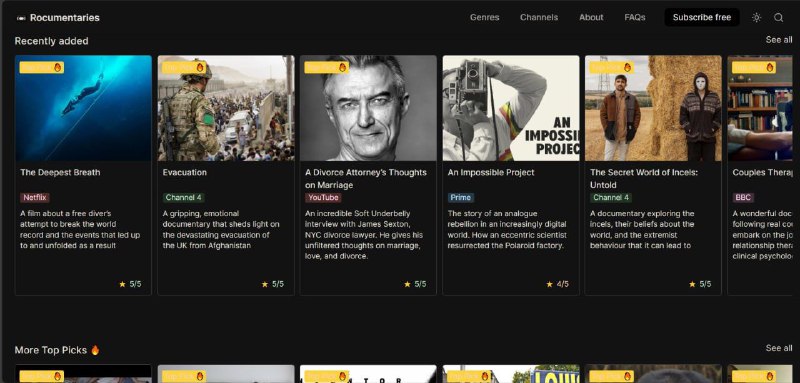Click star rating 5/5 on Incels card

pos(699,284)
